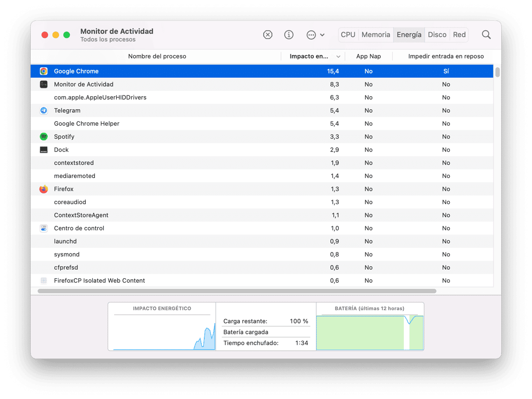532x399 pixels.
Task: Select the Red network tab
Action: pos(459,35)
